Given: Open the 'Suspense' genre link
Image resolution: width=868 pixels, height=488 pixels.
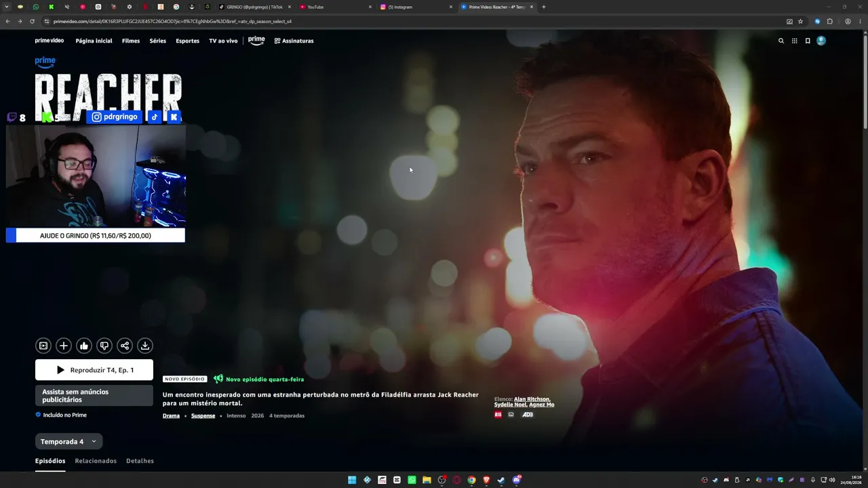Looking at the screenshot, I should (x=203, y=415).
